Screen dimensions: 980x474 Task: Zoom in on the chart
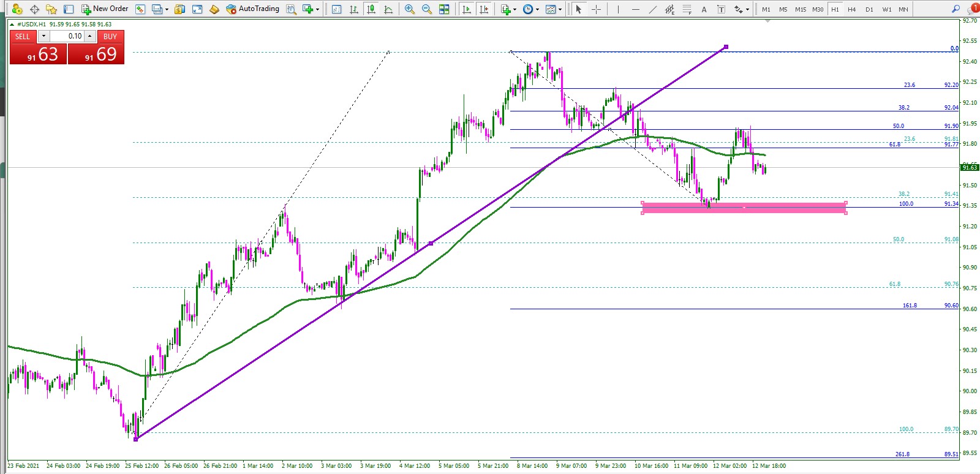(410, 9)
